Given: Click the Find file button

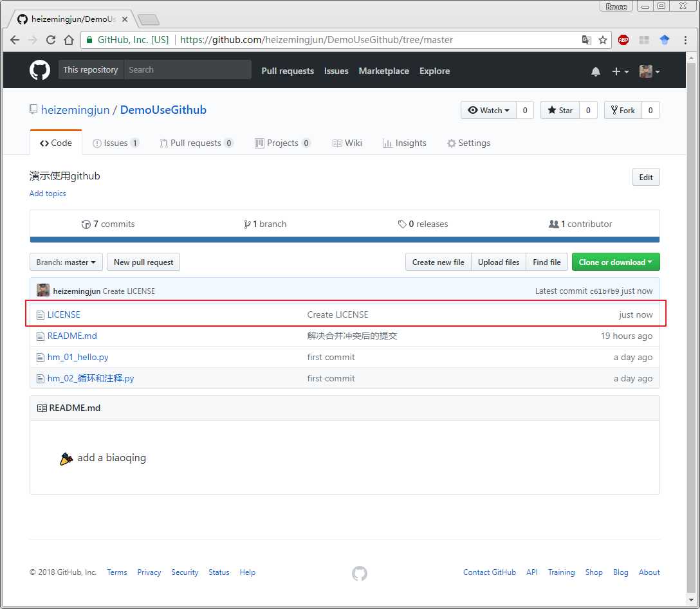Looking at the screenshot, I should point(547,262).
